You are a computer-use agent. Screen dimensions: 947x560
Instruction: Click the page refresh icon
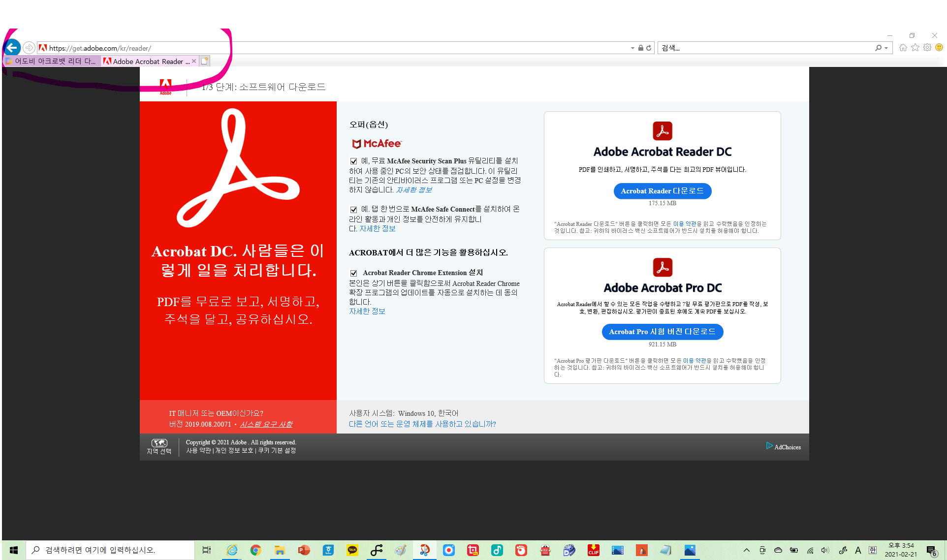click(x=649, y=48)
